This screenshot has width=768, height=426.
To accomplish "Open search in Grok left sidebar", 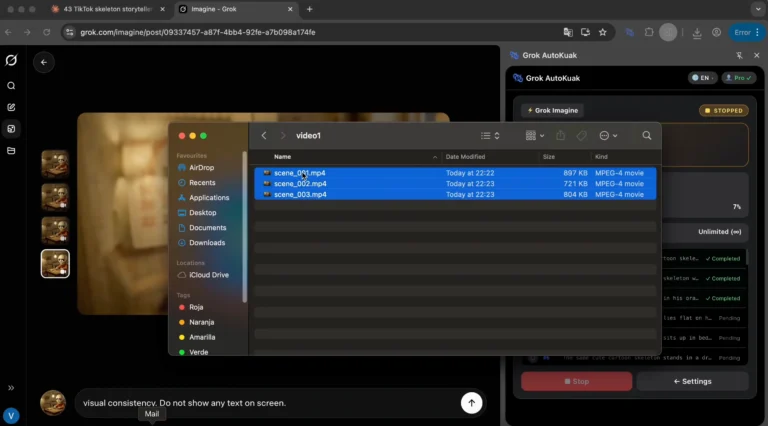I will (x=11, y=86).
